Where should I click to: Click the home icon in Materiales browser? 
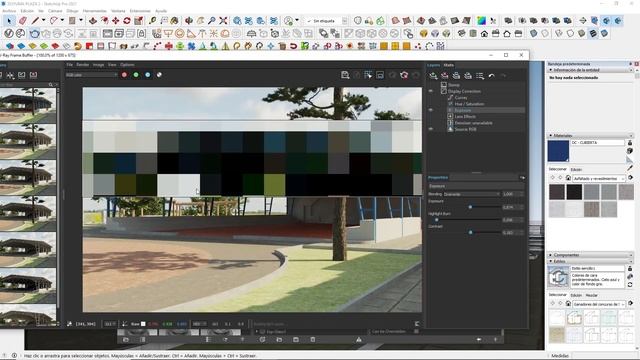point(568,178)
